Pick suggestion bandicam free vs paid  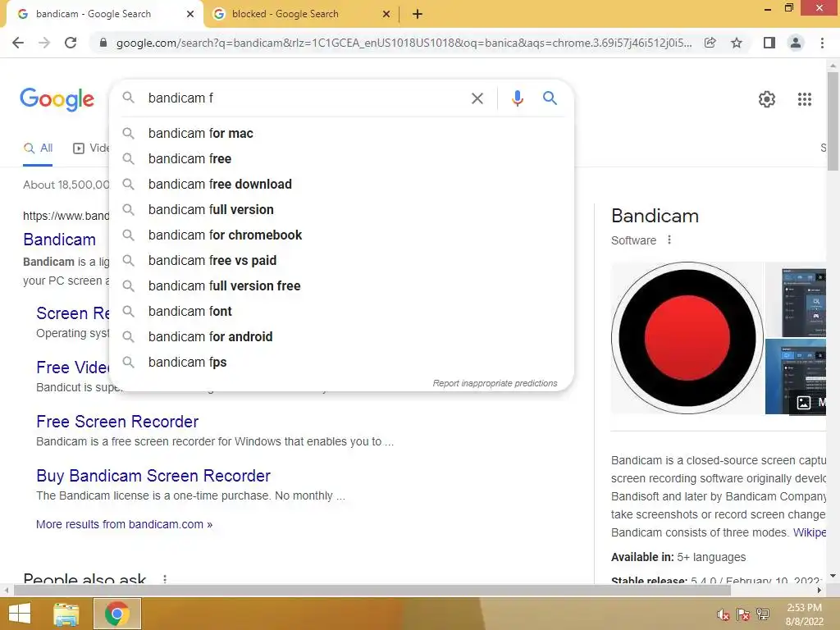coord(341,260)
